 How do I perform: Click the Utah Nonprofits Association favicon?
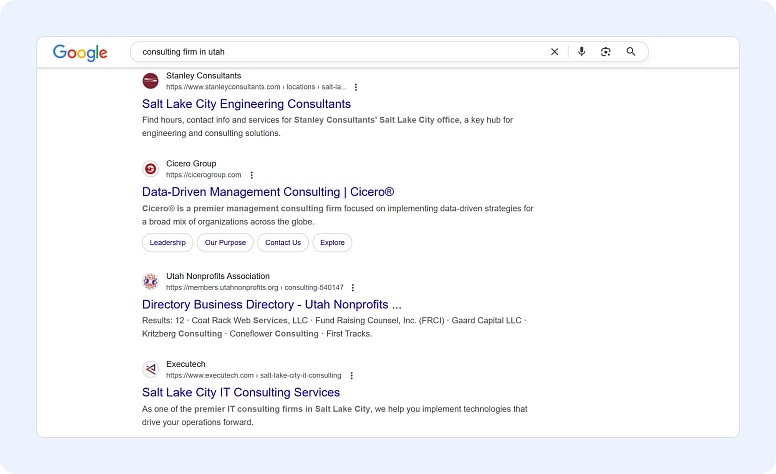pos(150,281)
